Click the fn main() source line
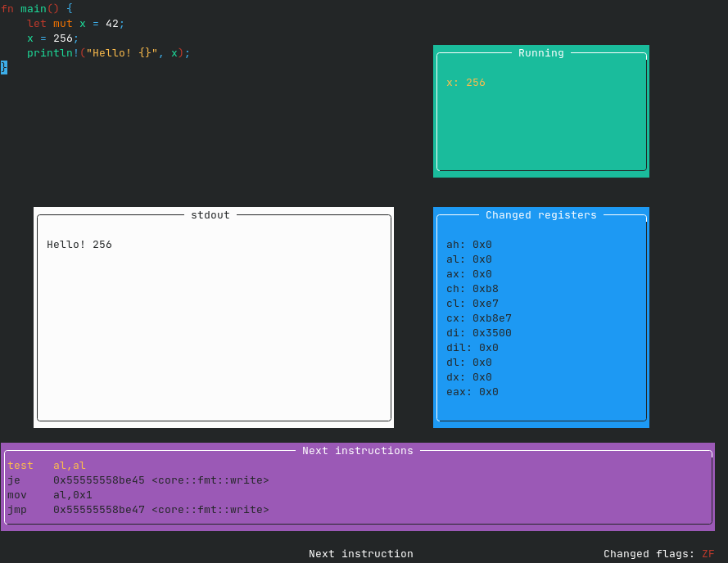The width and height of the screenshot is (728, 563). 37,8
